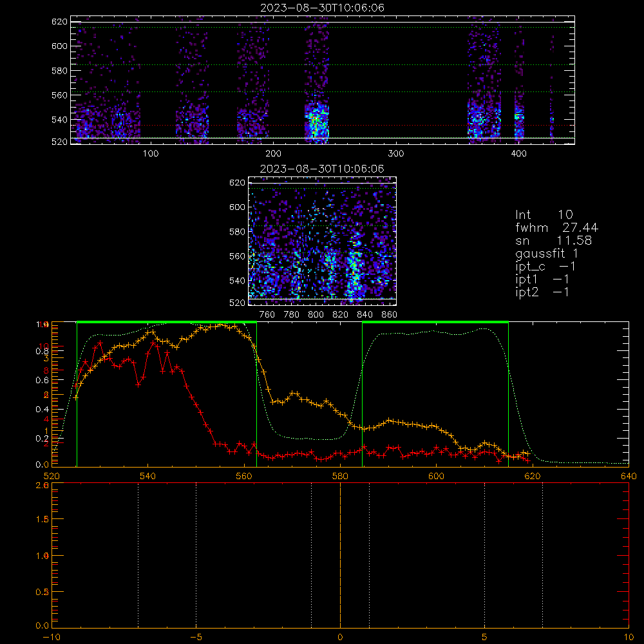Click x-axis label 5 of bottom plot
The width and height of the screenshot is (644, 644).
[x=485, y=638]
